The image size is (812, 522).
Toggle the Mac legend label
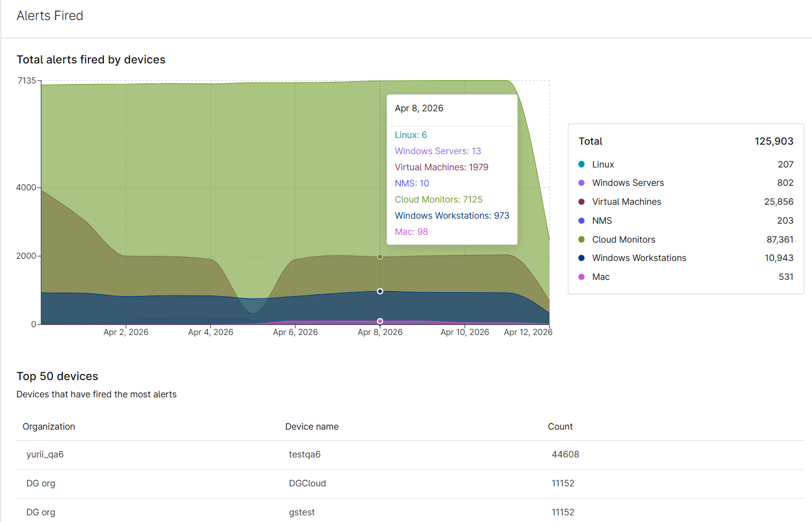pyautogui.click(x=601, y=277)
